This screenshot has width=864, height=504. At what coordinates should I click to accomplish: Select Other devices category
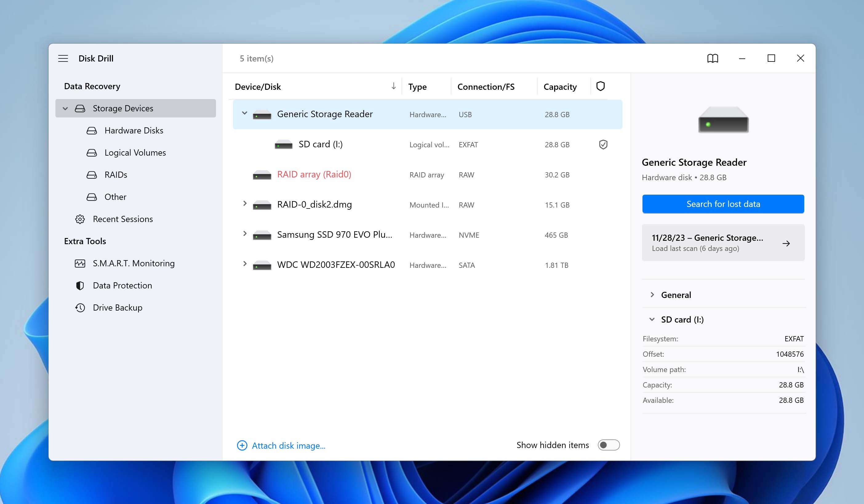point(115,196)
